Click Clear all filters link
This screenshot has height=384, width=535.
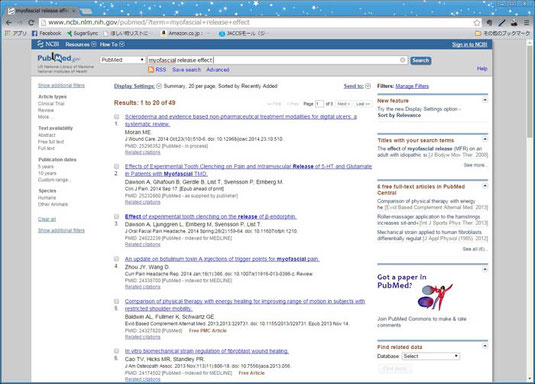[47, 219]
